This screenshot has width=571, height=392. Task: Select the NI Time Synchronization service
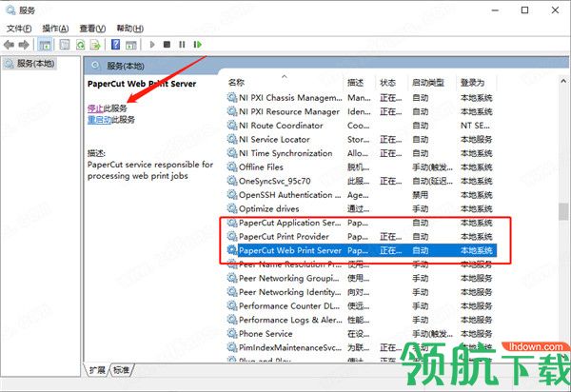point(361,153)
